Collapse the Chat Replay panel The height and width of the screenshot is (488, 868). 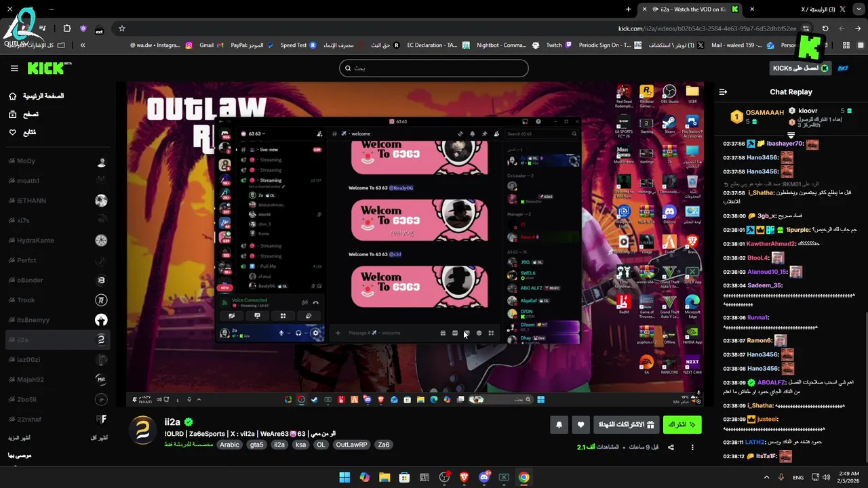click(x=723, y=92)
